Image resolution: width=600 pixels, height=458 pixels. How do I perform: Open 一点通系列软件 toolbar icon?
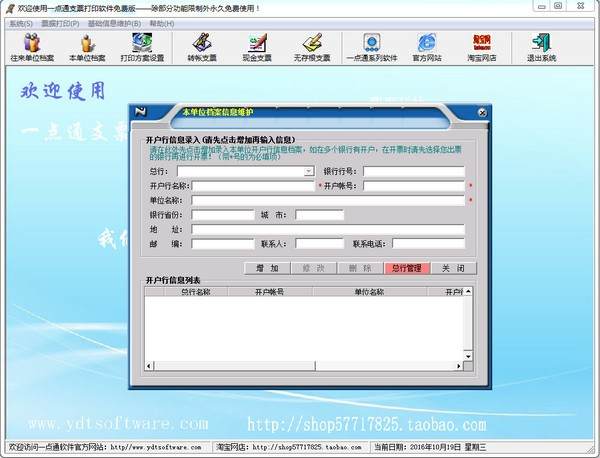(x=372, y=48)
